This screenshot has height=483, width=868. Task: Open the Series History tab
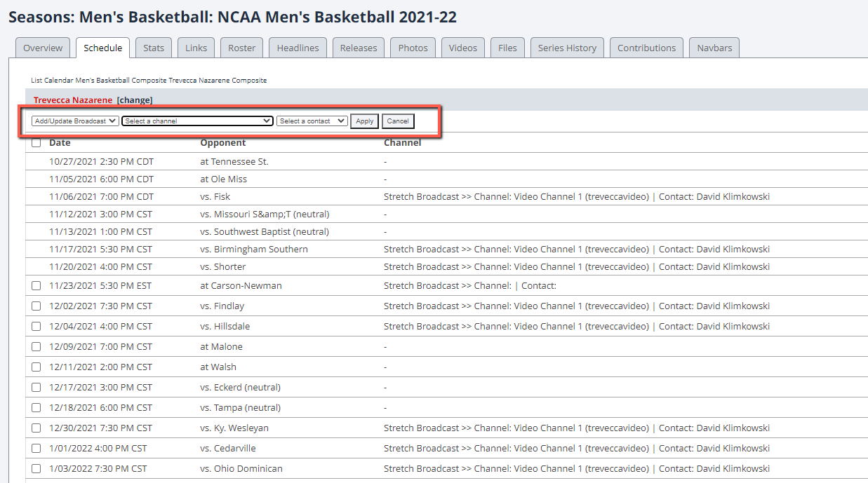pos(567,48)
